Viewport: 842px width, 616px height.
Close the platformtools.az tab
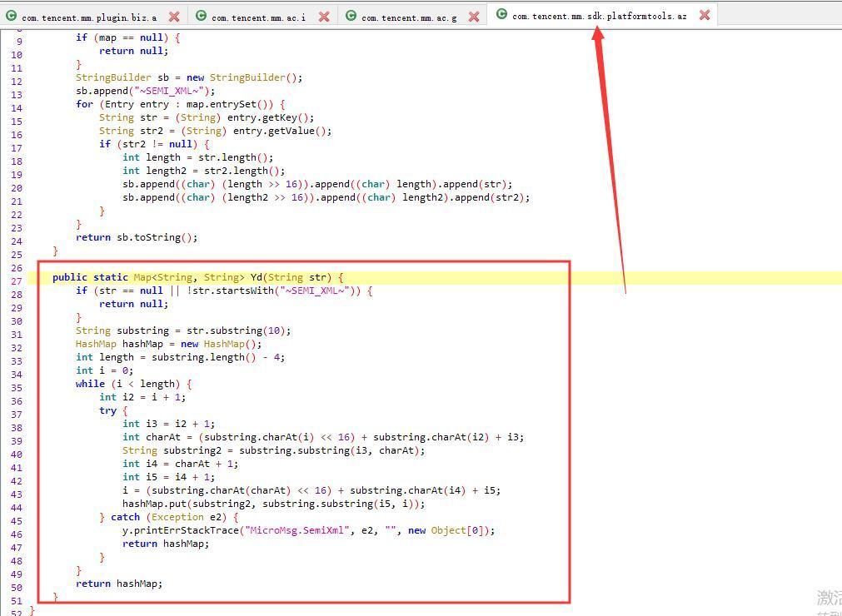705,15
